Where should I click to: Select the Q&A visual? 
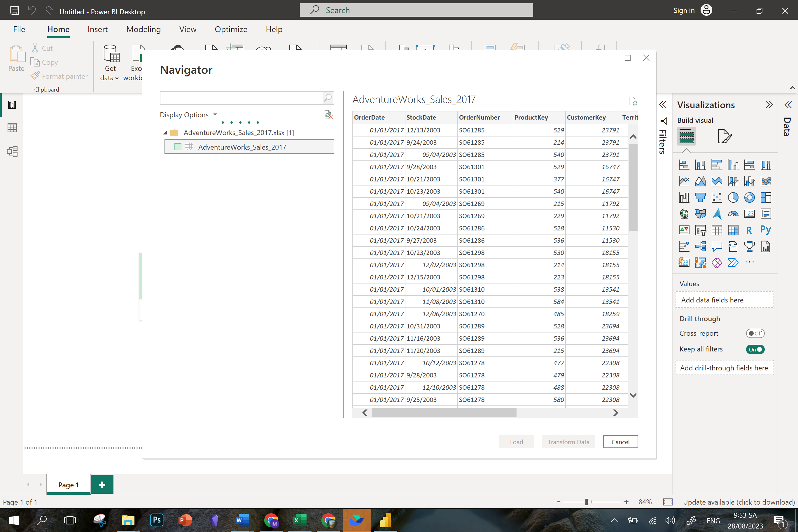point(717,246)
